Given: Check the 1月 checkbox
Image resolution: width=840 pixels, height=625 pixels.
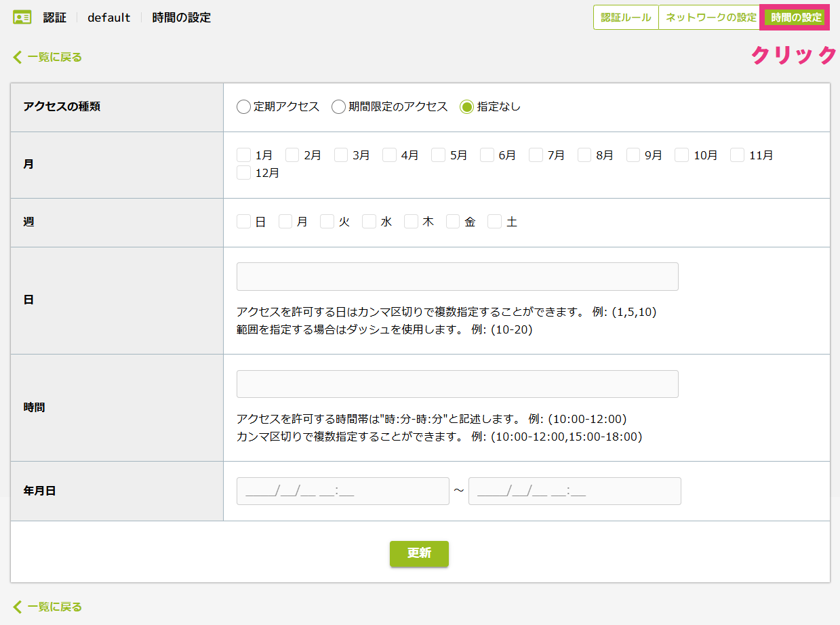Looking at the screenshot, I should tap(243, 155).
